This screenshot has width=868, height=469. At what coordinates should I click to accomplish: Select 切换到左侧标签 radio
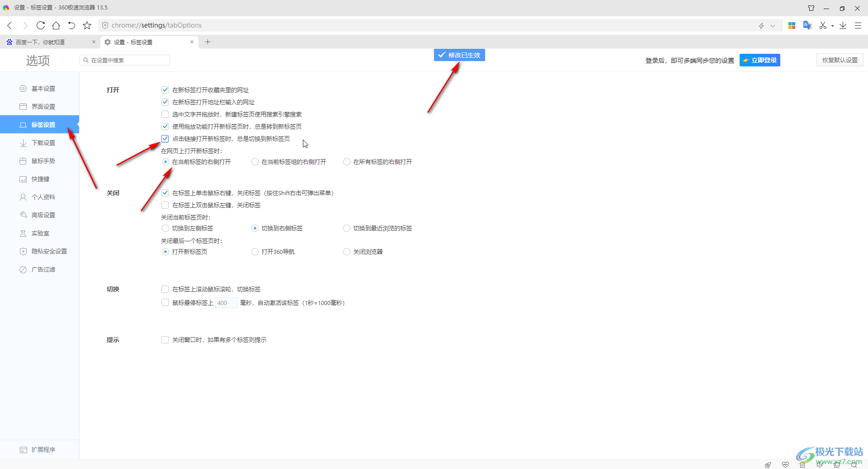165,228
